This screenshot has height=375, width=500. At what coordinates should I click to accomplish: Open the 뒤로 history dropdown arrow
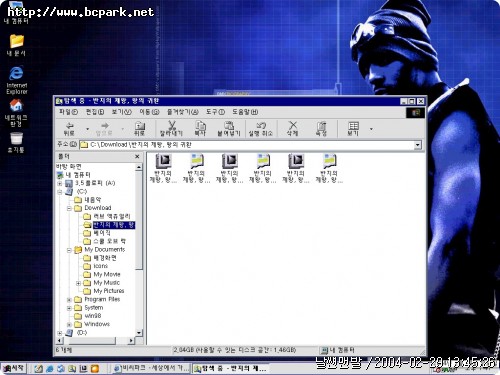tap(87, 129)
